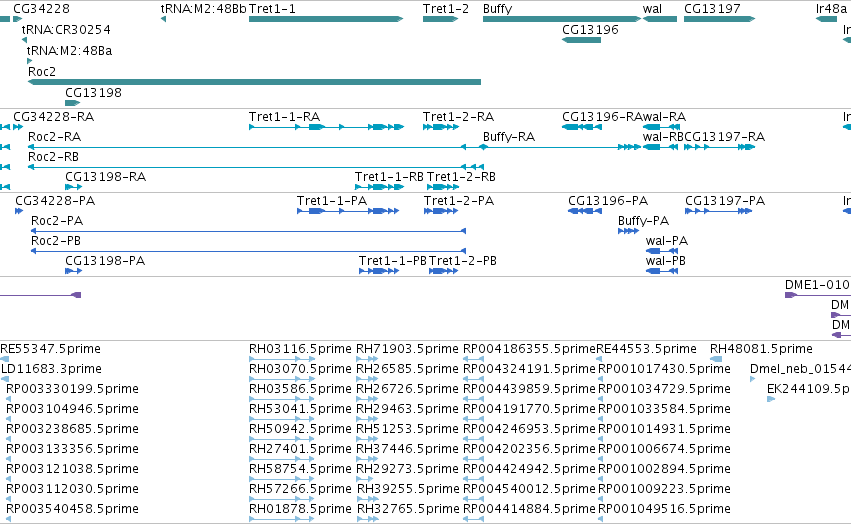851x524 pixels.
Task: Select the tRNA:M2:48Ba label
Action: (69, 51)
